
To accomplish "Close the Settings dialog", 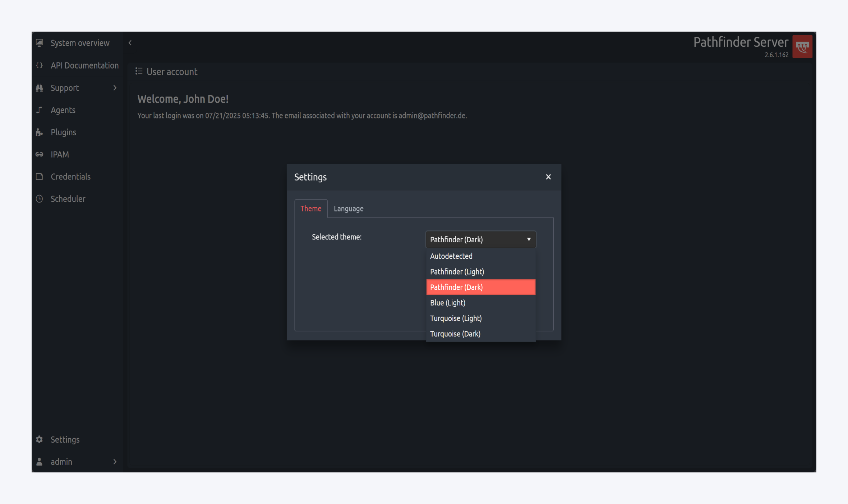I will point(548,177).
